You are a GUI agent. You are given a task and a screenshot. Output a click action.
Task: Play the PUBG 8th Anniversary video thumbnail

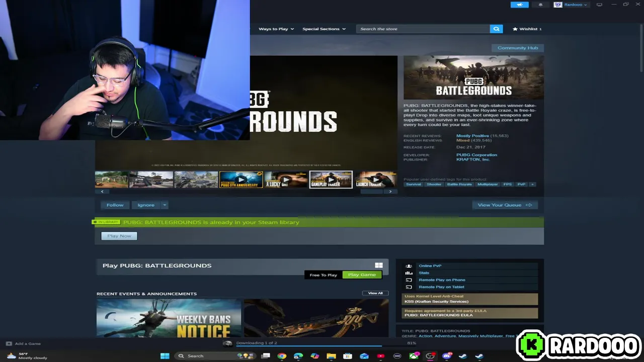tap(240, 179)
